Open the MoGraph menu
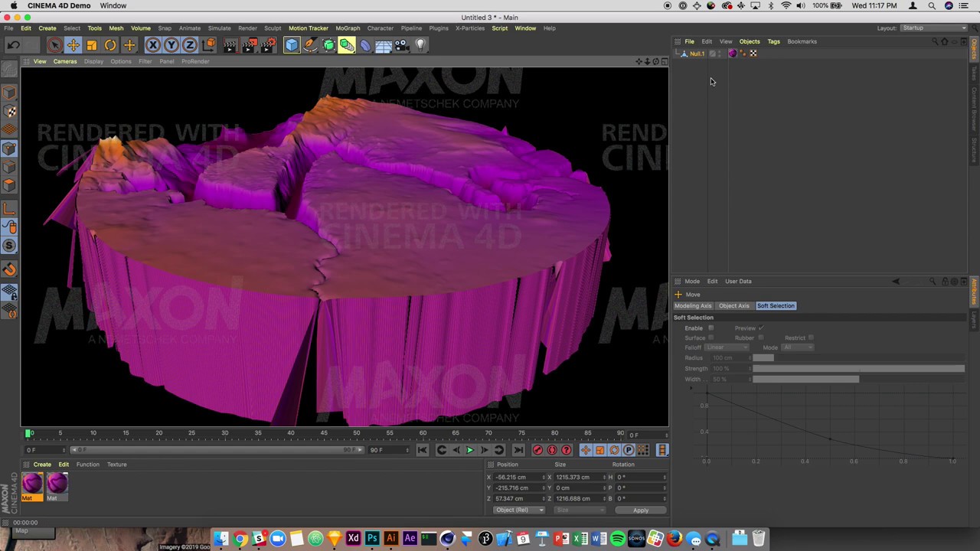This screenshot has height=551, width=980. [x=348, y=28]
